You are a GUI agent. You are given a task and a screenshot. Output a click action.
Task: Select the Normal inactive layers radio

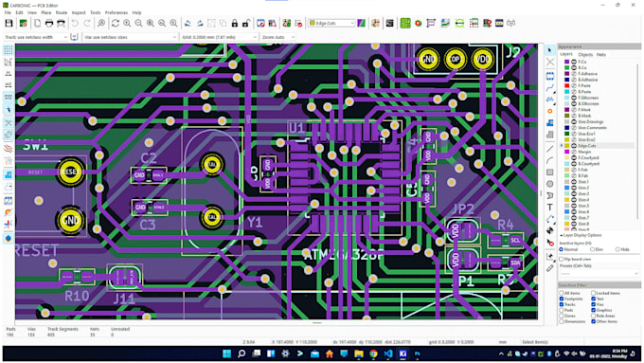point(562,249)
